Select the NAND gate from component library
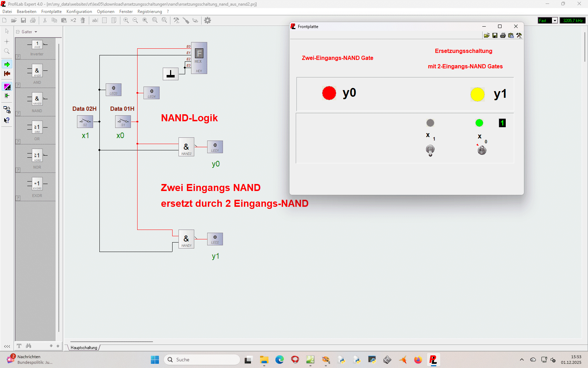 [37, 100]
